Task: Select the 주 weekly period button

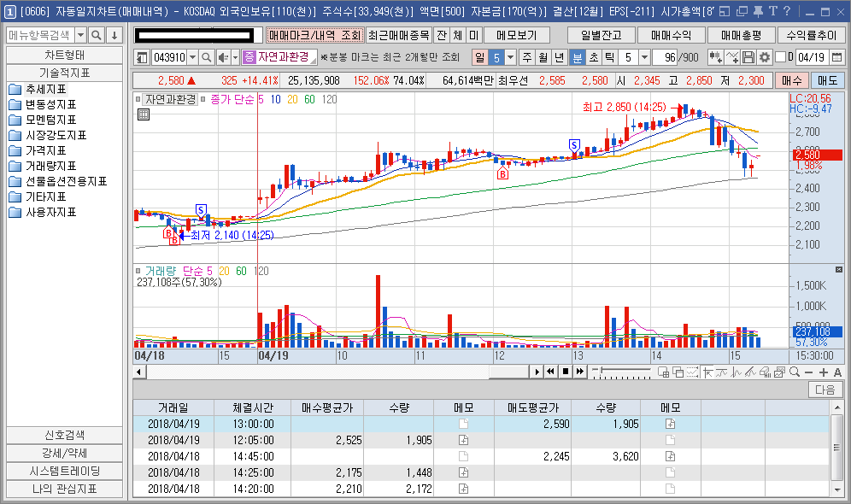Action: coord(527,57)
